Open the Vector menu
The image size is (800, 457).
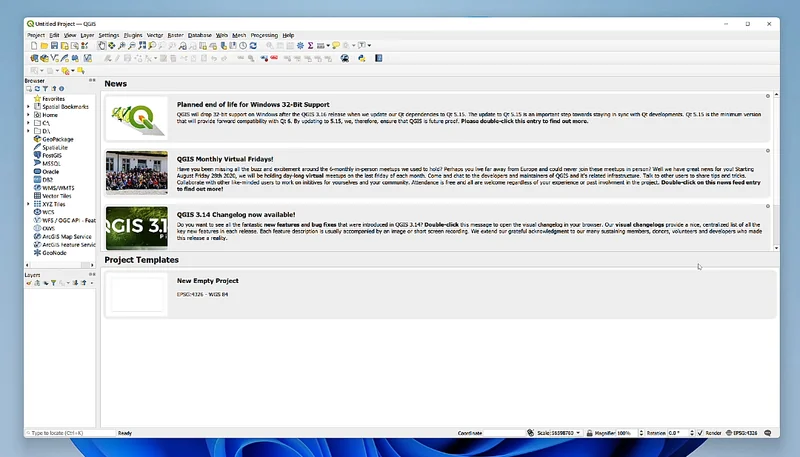pyautogui.click(x=155, y=35)
